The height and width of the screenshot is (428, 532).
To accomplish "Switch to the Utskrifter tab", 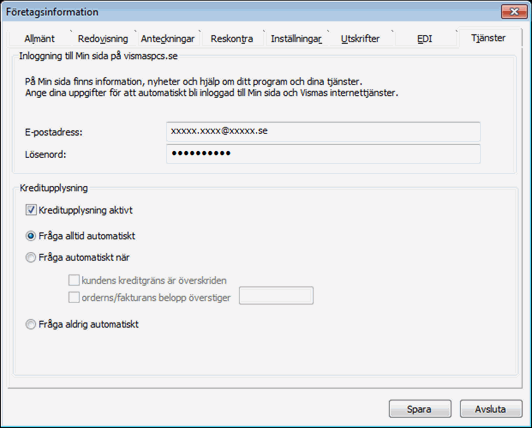I will 360,39.
